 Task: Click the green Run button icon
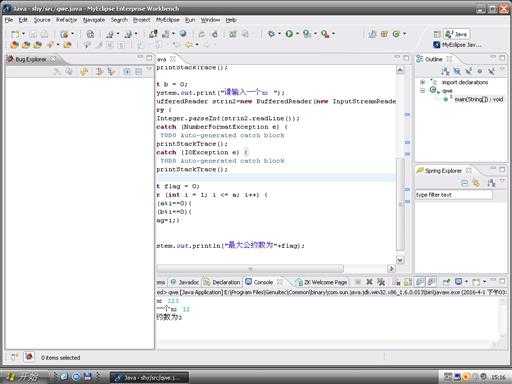pos(289,34)
